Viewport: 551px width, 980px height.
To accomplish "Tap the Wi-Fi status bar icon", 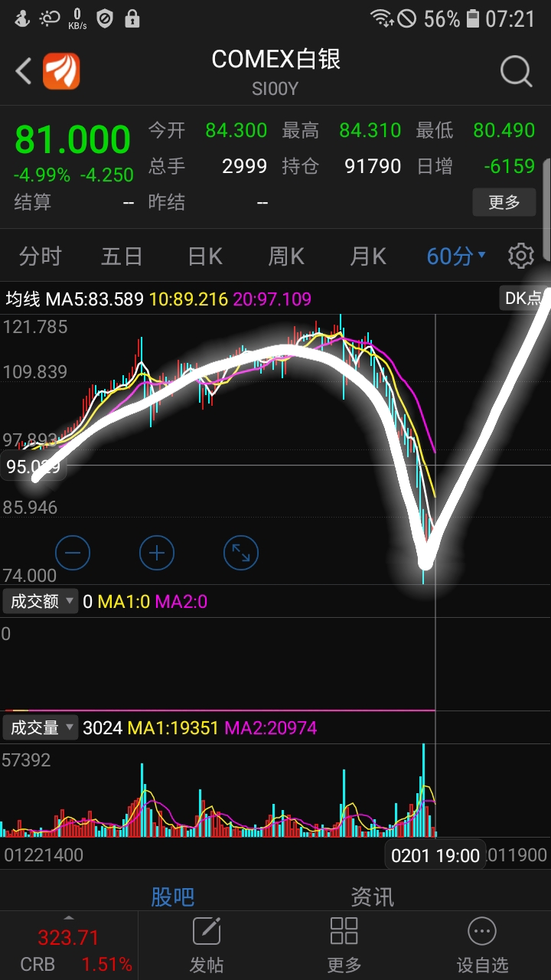I will pos(381,18).
